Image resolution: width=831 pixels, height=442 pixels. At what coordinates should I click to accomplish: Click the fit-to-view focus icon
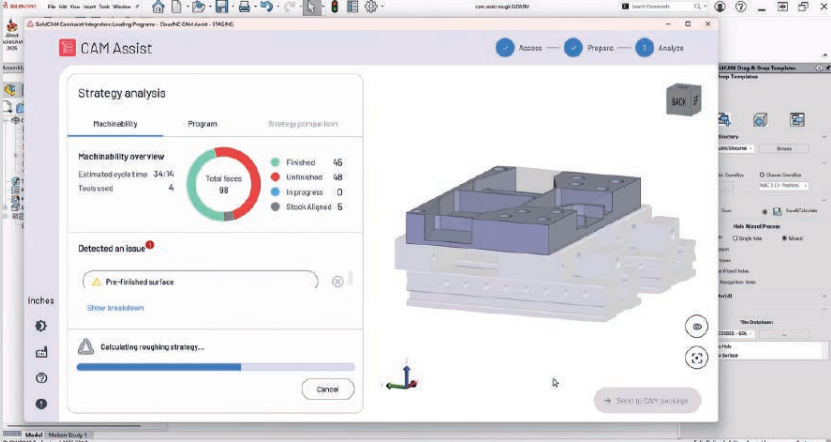696,358
